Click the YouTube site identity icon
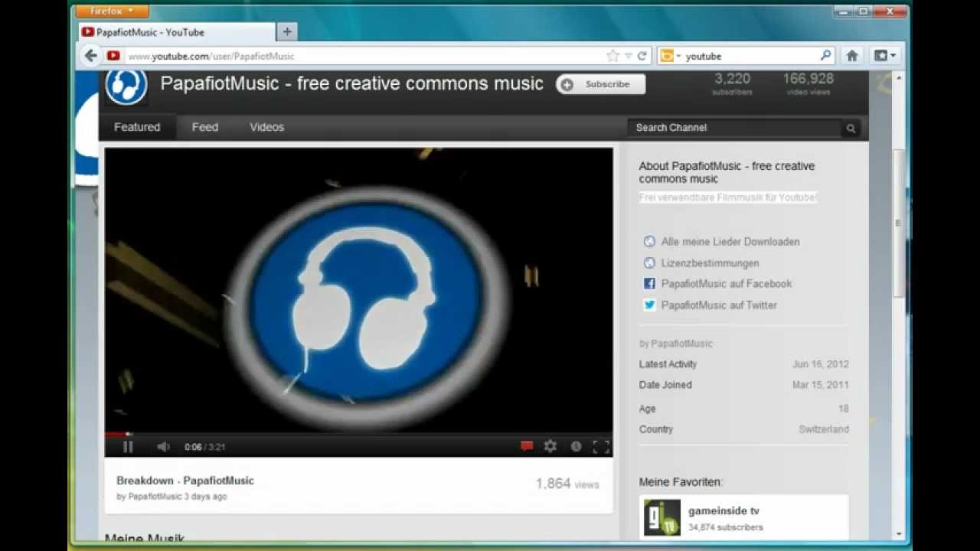Image resolution: width=980 pixels, height=551 pixels. 113,56
